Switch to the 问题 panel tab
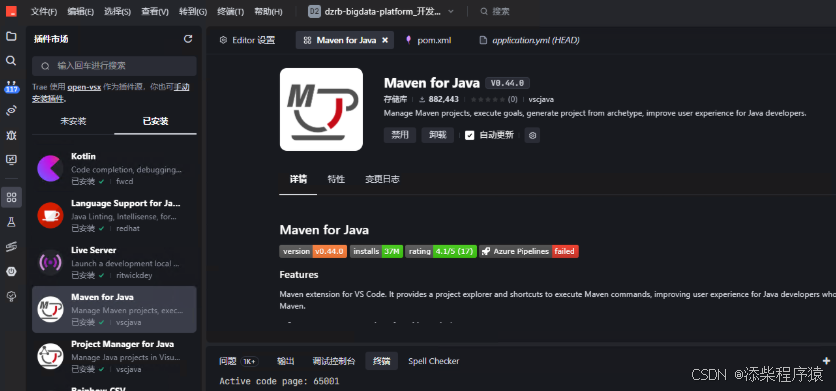Viewport: 836px width, 391px height. [238, 361]
